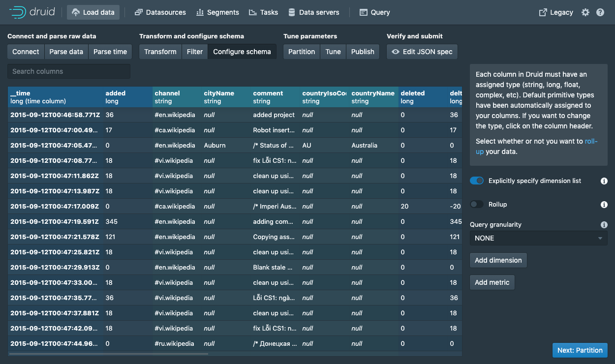Image resolution: width=615 pixels, height=364 pixels.
Task: Click Add metric button
Action: pyautogui.click(x=492, y=282)
